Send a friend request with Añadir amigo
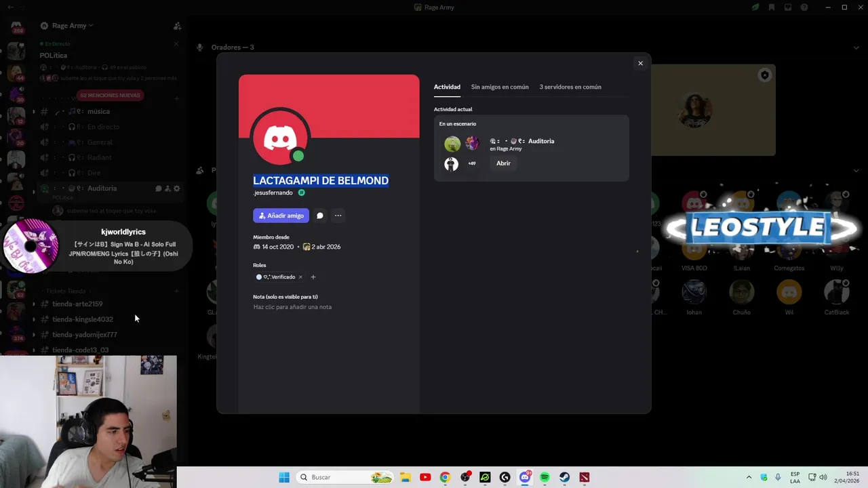The height and width of the screenshot is (488, 868). (281, 216)
